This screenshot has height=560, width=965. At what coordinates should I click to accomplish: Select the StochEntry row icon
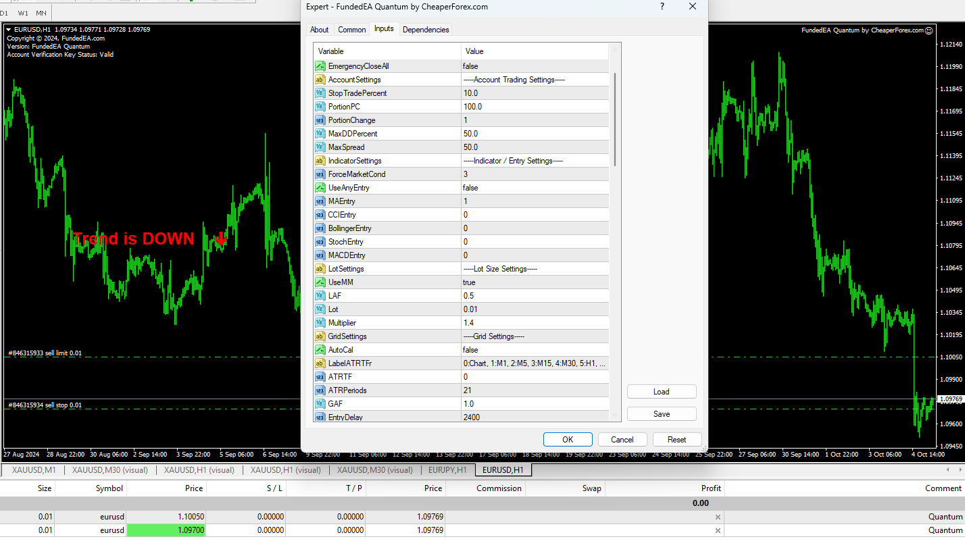(320, 242)
